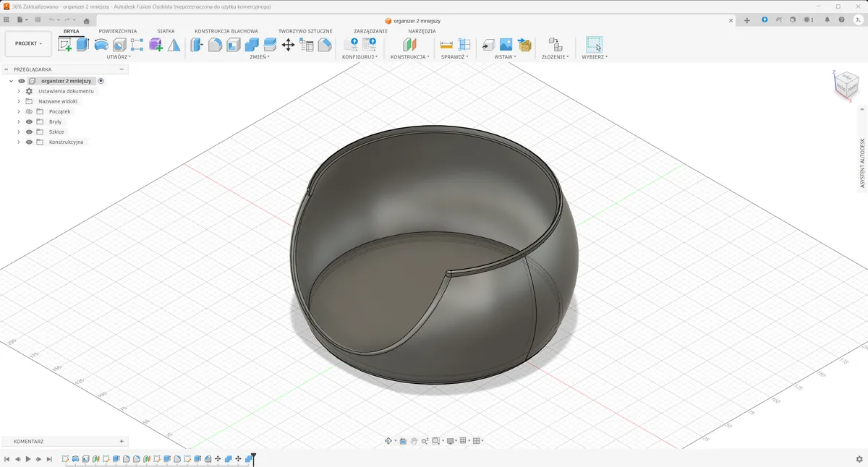The image size is (868, 467).
Task: Click the Home icon in the top bar
Action: (87, 21)
